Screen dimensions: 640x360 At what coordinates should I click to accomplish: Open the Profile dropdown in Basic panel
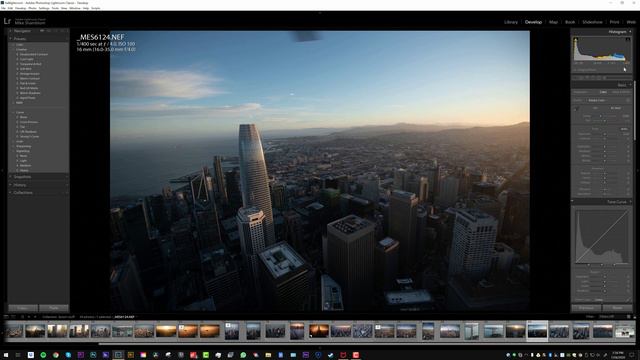pos(598,100)
